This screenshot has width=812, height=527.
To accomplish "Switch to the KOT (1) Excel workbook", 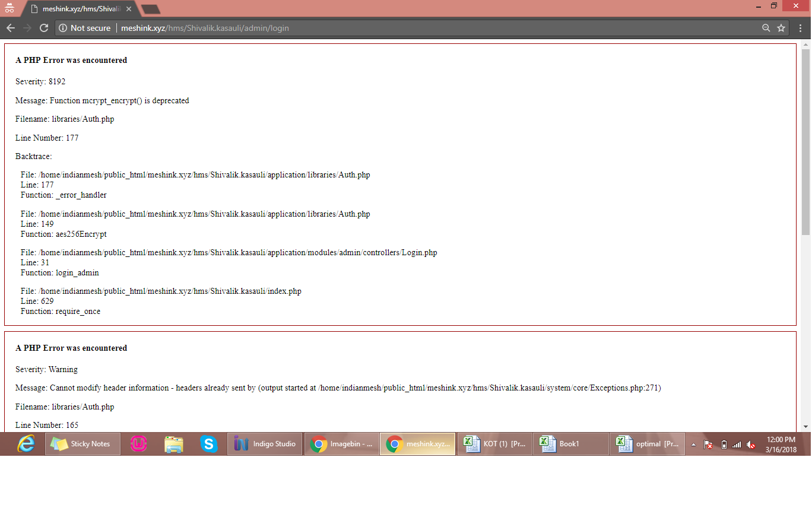I will pos(495,444).
